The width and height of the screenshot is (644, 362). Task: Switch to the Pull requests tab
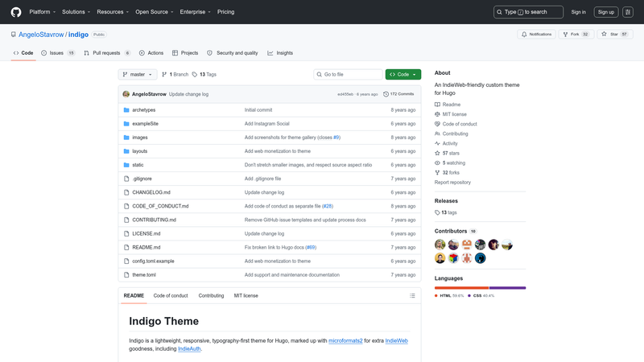[107, 53]
